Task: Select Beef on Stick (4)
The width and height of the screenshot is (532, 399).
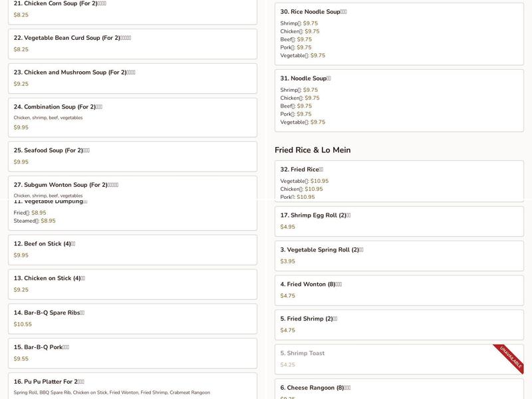Action: [x=132, y=250]
